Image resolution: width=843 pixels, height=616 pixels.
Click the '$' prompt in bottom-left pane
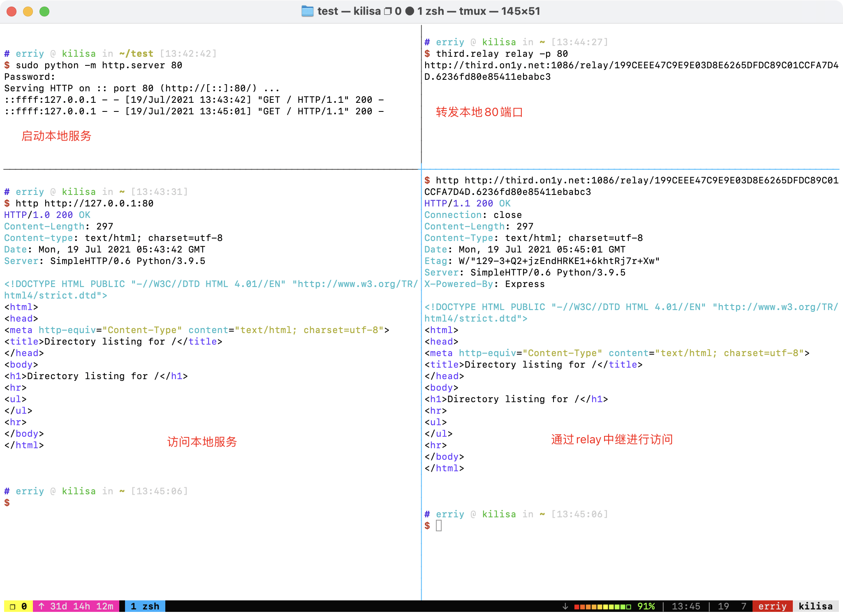point(7,503)
